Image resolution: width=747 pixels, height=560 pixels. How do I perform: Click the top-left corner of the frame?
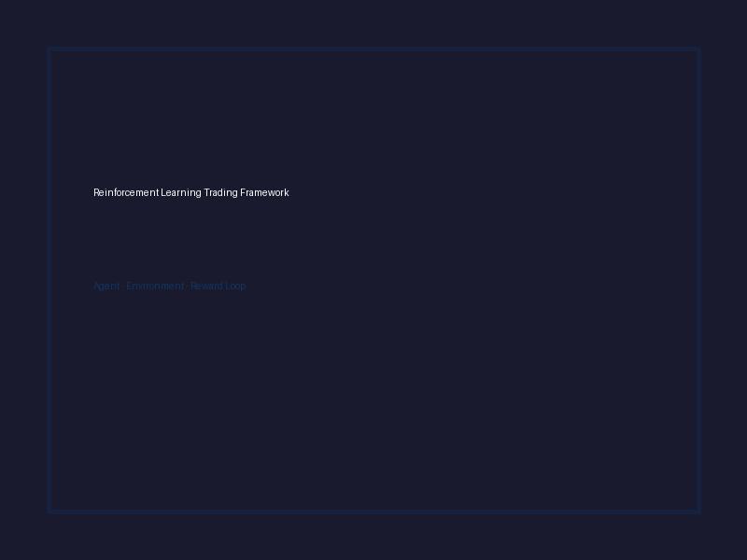50,49
